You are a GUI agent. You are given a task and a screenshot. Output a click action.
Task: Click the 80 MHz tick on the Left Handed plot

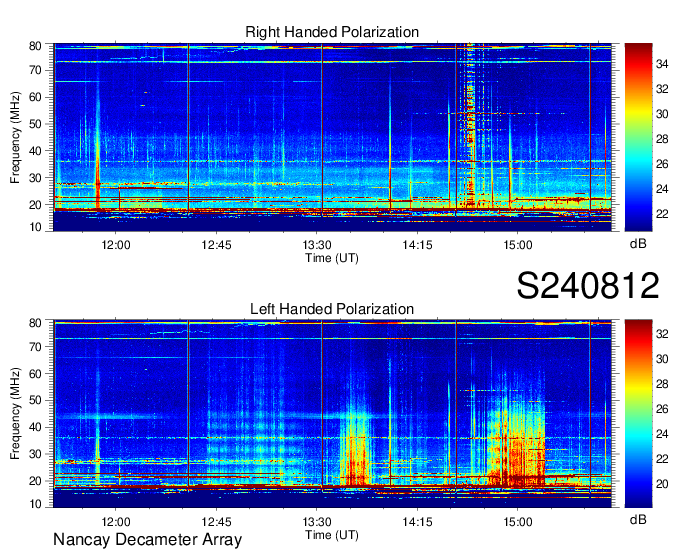coord(36,323)
